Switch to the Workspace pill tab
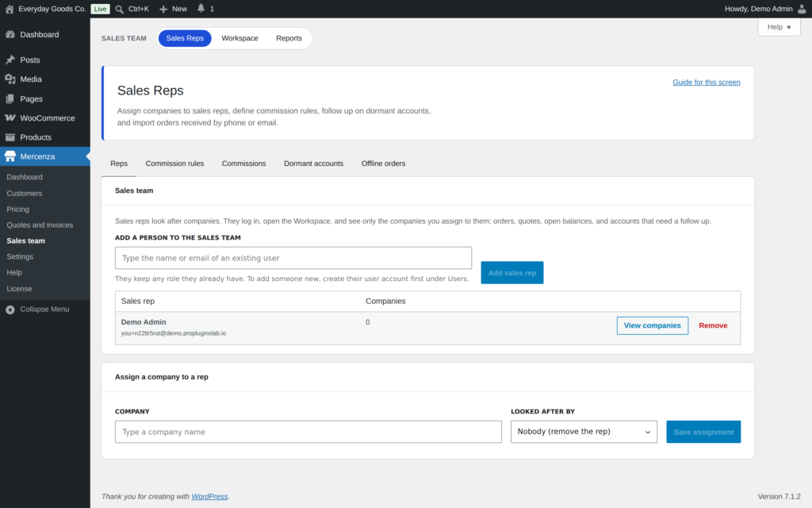 pyautogui.click(x=239, y=38)
